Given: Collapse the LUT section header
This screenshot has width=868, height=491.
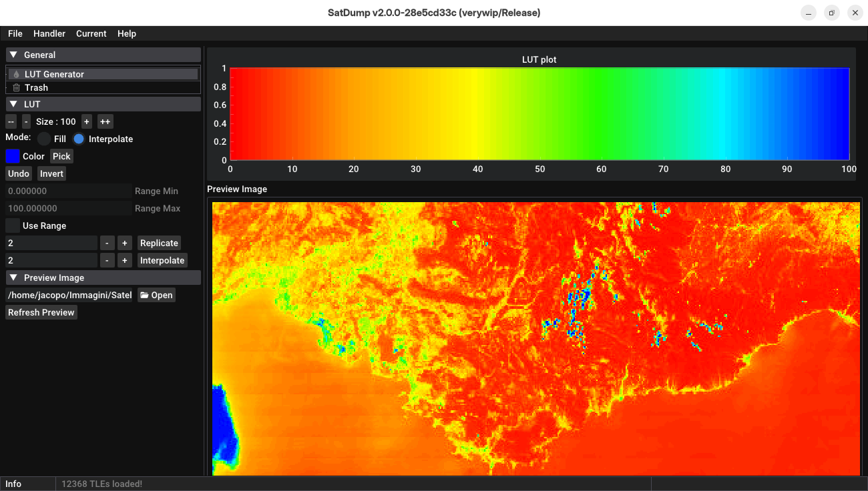Looking at the screenshot, I should click(13, 104).
